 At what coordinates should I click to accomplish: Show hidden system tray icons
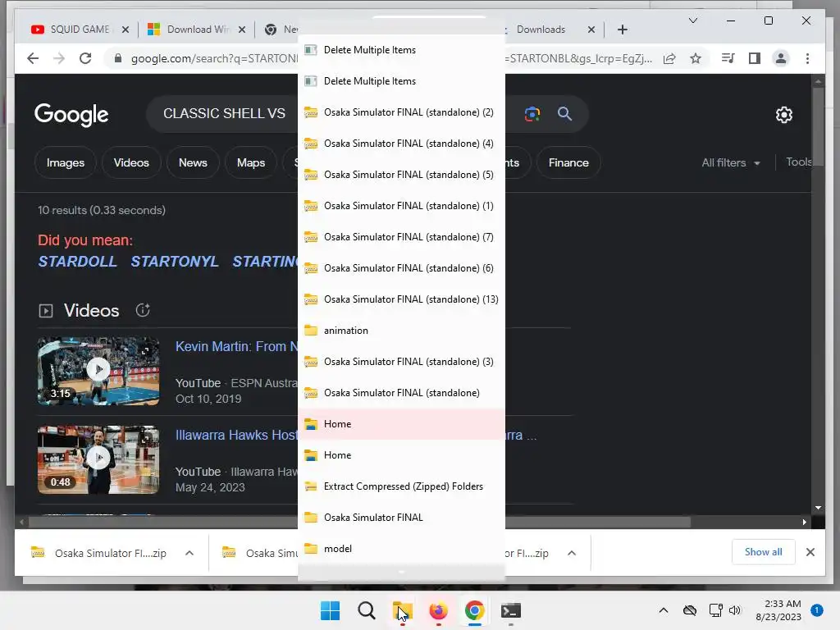(x=663, y=610)
